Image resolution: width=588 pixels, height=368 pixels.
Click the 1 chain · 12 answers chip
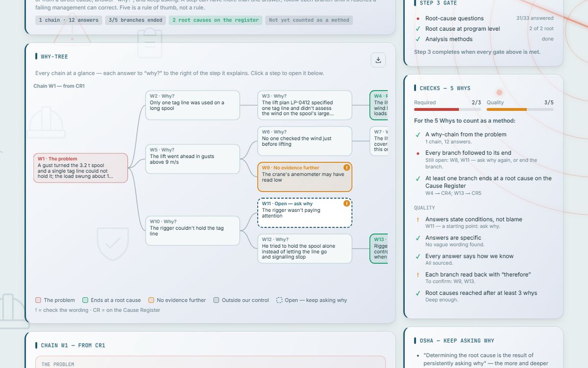pyautogui.click(x=69, y=20)
